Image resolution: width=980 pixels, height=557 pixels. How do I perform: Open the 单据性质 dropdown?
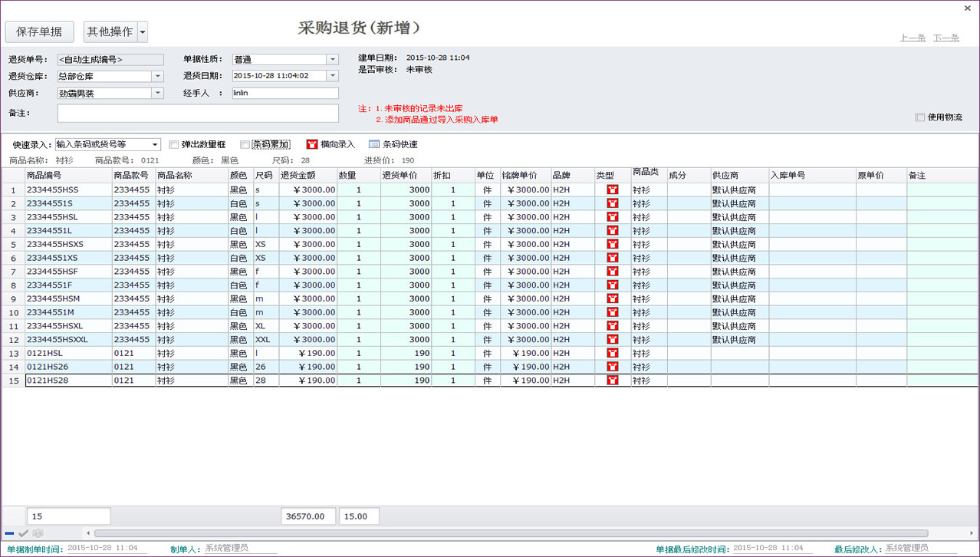click(332, 60)
